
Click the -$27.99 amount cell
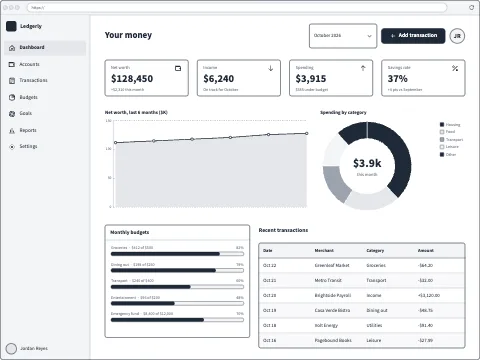(425, 340)
